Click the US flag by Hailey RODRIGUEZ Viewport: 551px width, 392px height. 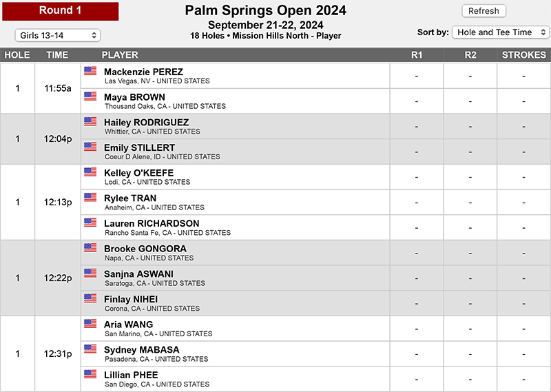pyautogui.click(x=90, y=121)
